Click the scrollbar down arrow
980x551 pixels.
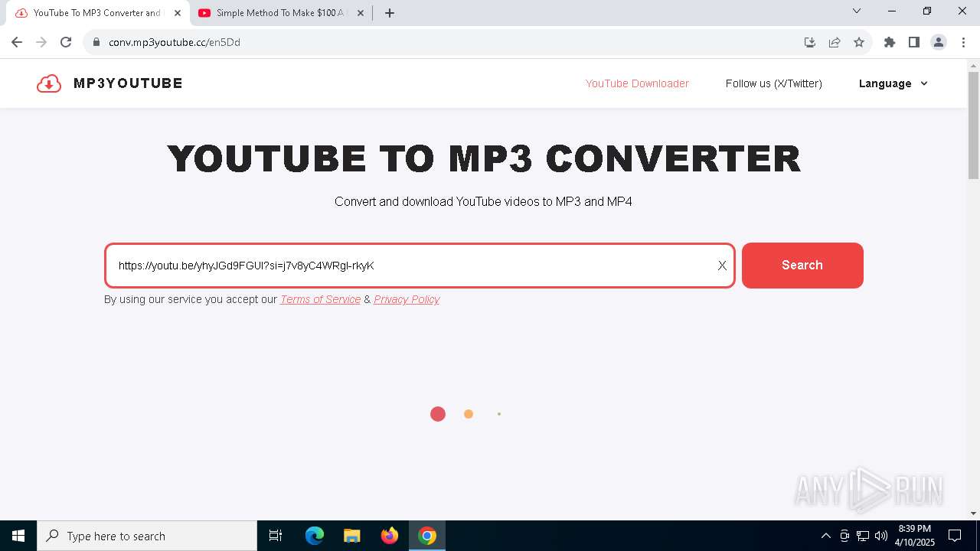[973, 514]
